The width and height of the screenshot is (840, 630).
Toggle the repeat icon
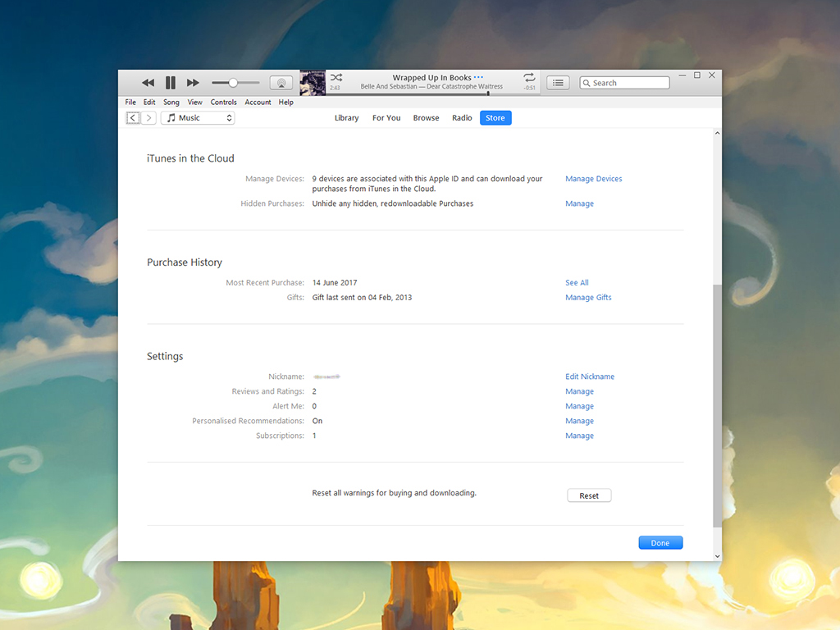point(529,77)
